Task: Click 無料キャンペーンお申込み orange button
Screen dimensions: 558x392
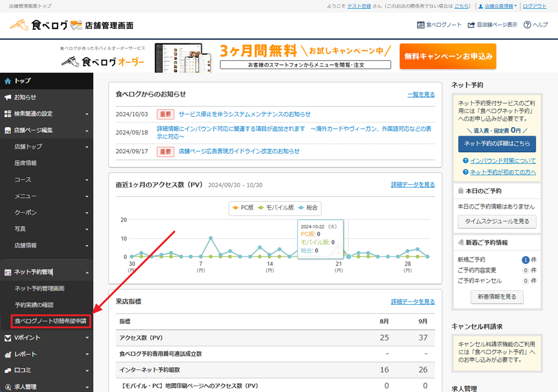Action: 448,56
